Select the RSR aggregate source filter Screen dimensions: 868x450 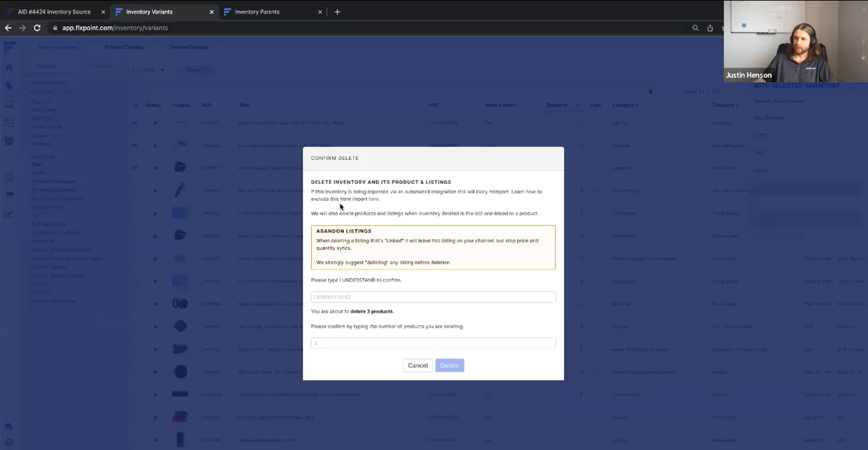click(x=49, y=224)
